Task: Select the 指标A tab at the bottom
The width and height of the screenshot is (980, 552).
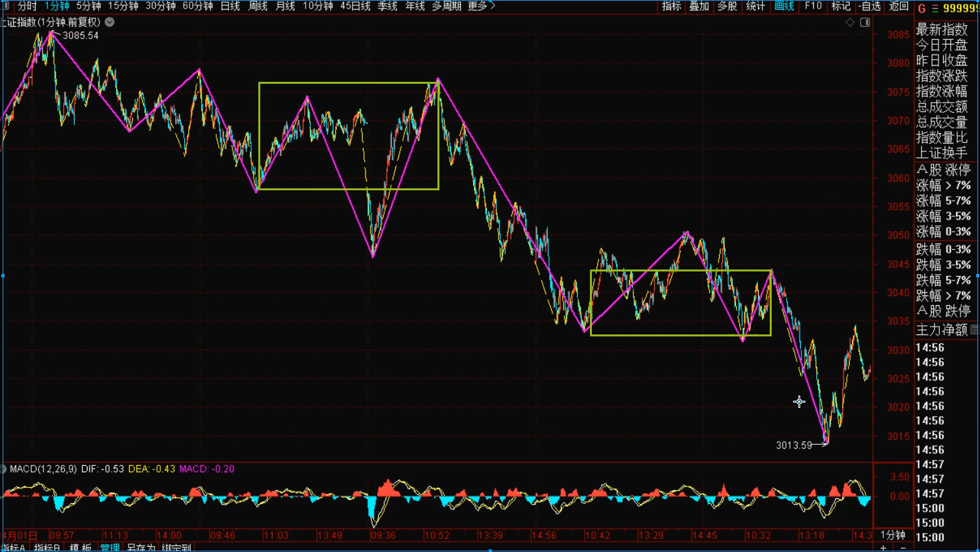Action: [x=14, y=548]
